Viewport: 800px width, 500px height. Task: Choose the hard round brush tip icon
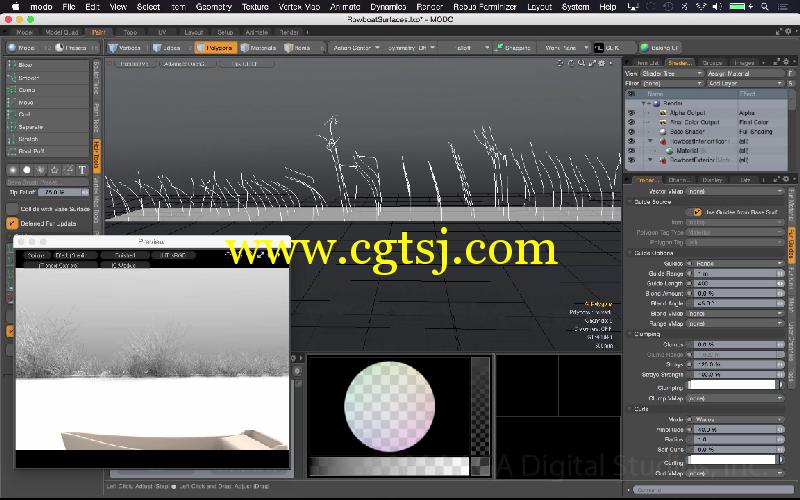tap(27, 170)
